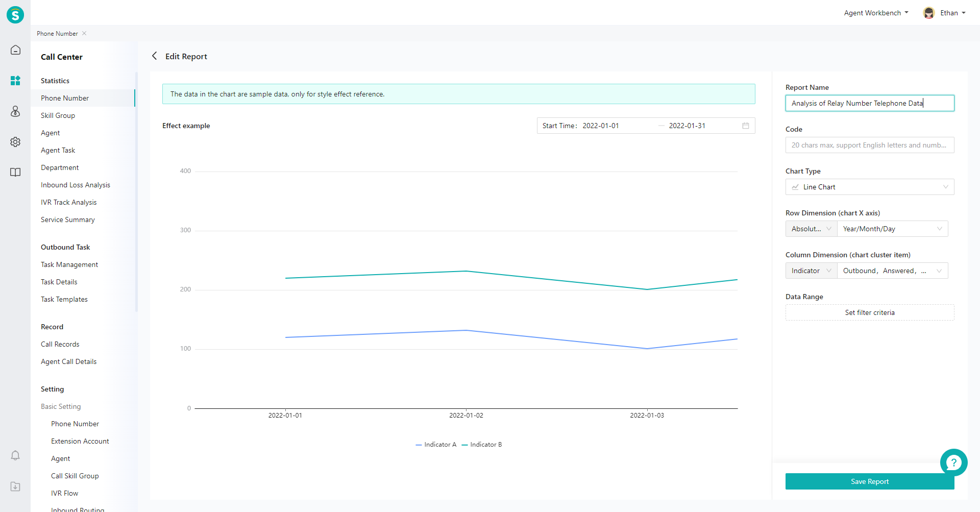This screenshot has height=512, width=980.
Task: Click x-axis label 2022-01-02
Action: (x=466, y=416)
